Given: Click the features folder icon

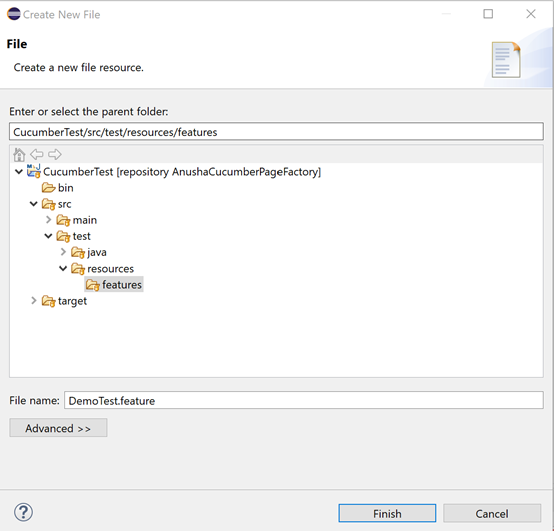Looking at the screenshot, I should pyautogui.click(x=93, y=285).
